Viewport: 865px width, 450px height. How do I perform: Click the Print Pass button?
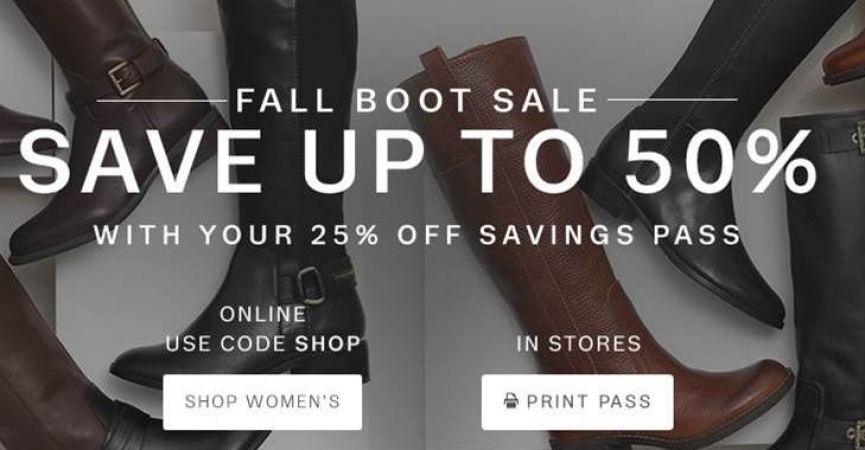tap(578, 402)
